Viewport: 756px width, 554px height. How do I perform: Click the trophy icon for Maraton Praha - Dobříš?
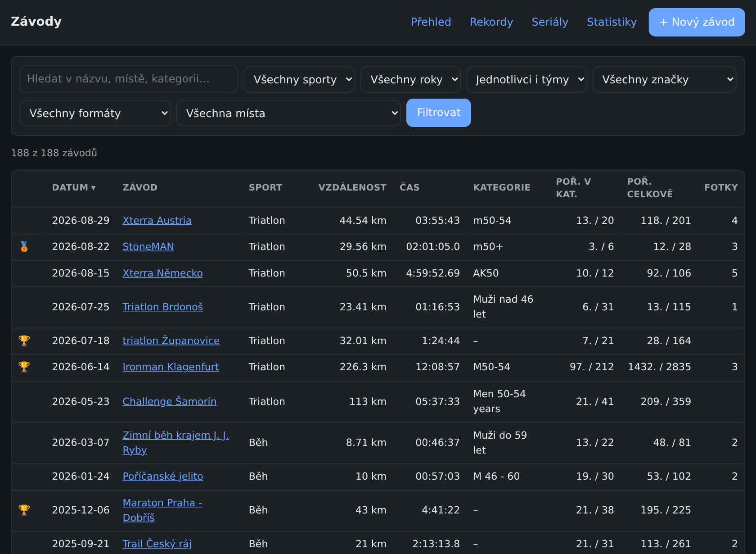point(24,510)
